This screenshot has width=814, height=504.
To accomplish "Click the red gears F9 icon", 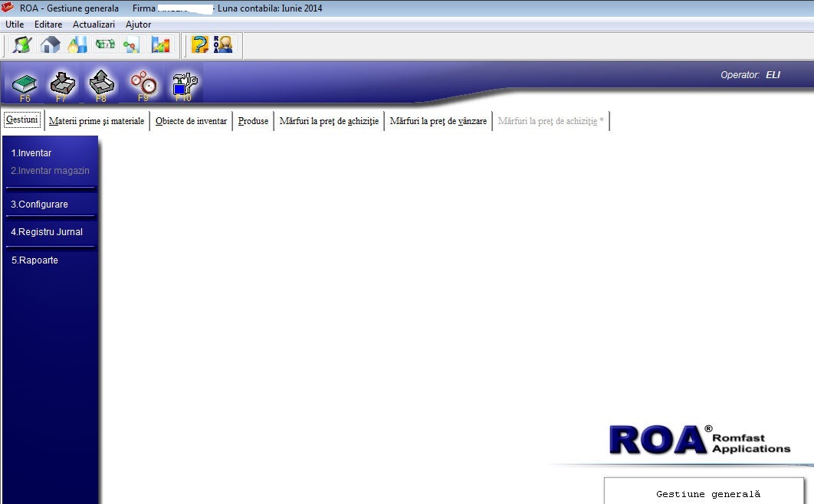I will [x=143, y=86].
